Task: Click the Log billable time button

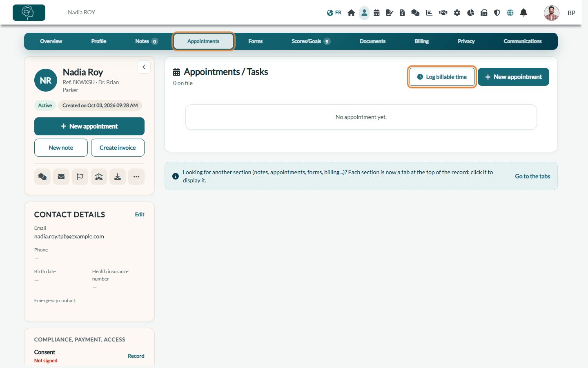Action: 442,77
